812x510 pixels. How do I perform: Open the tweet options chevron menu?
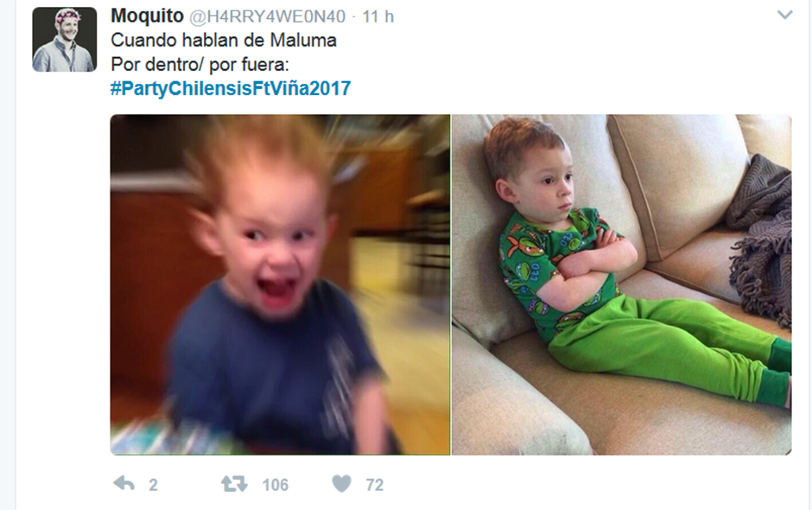click(785, 15)
